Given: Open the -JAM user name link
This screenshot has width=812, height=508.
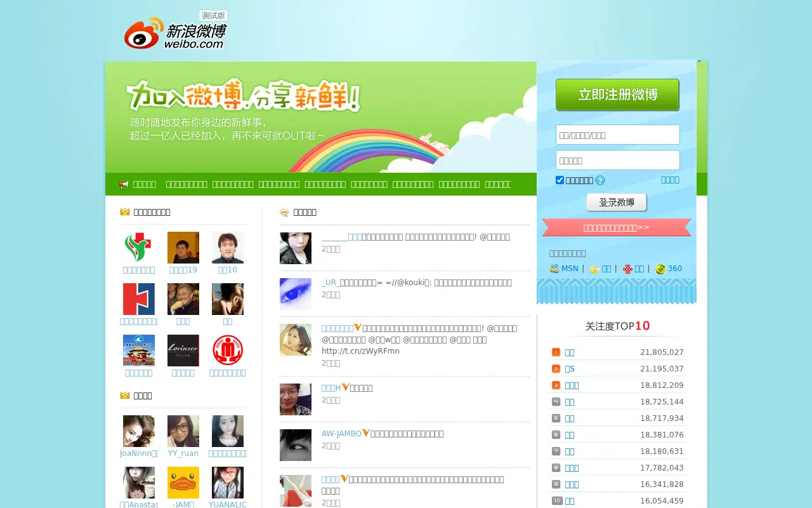Looking at the screenshot, I should click(x=183, y=505).
